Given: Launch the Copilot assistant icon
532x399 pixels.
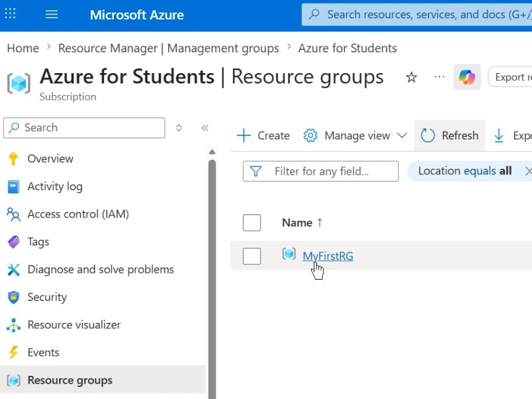Looking at the screenshot, I should 467,77.
